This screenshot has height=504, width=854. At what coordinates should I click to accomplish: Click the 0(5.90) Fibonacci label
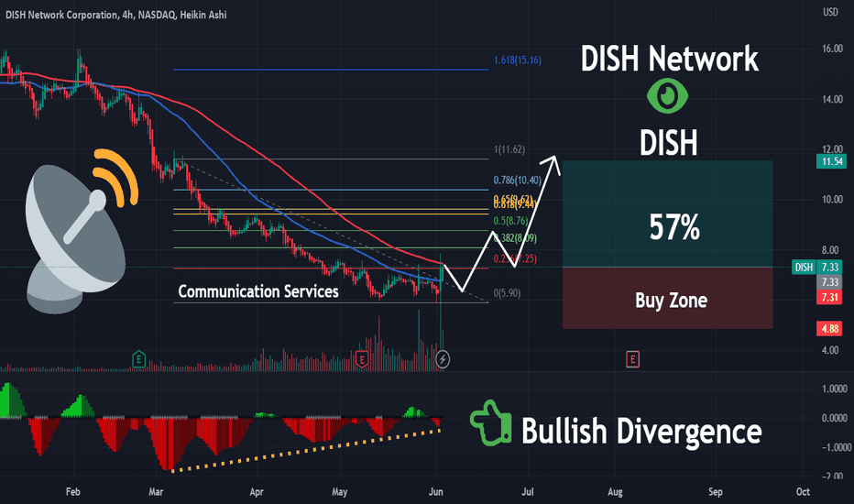click(507, 293)
